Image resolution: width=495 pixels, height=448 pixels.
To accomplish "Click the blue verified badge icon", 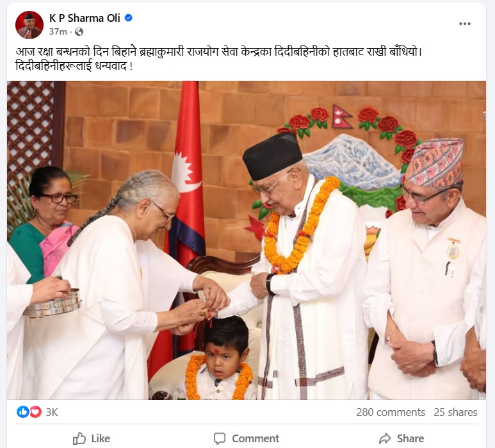I will (129, 18).
